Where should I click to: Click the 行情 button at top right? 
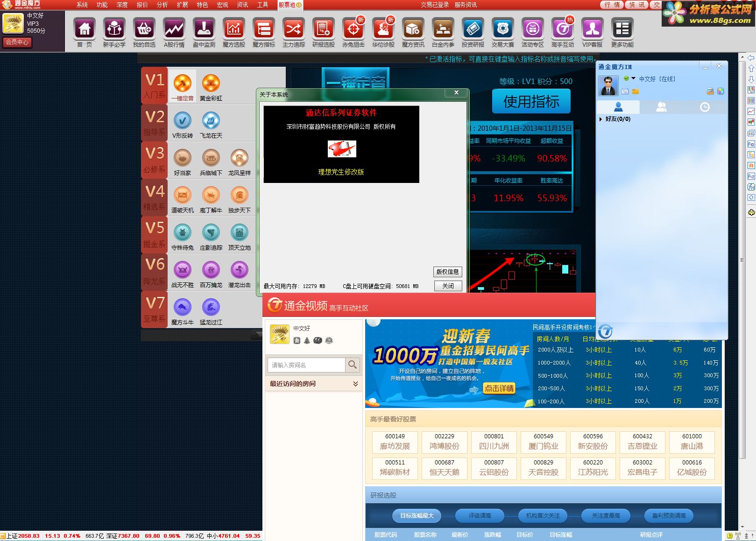pos(612,5)
